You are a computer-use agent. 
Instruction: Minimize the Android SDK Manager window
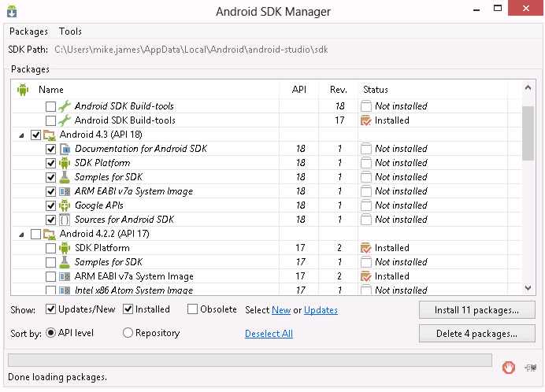coord(476,9)
